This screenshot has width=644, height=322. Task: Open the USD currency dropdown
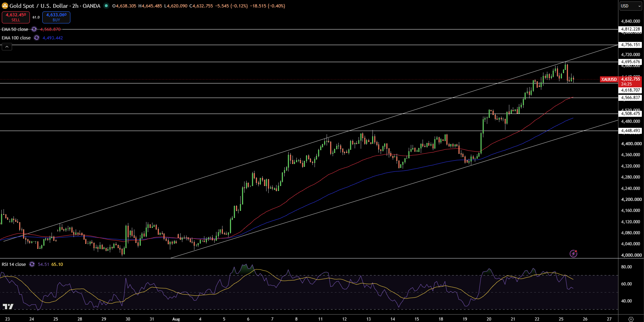(631, 6)
